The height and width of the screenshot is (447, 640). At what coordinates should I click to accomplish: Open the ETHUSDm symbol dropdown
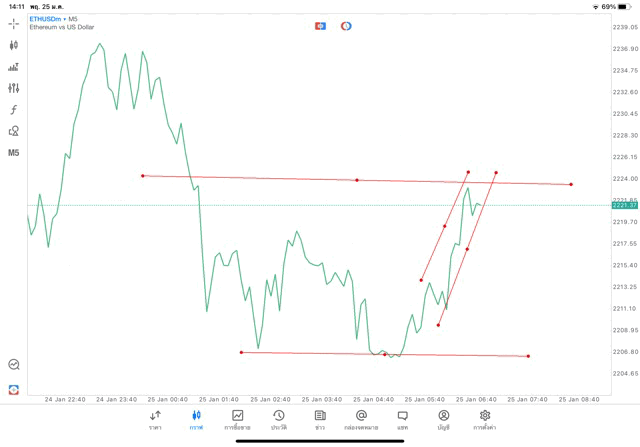click(49, 19)
